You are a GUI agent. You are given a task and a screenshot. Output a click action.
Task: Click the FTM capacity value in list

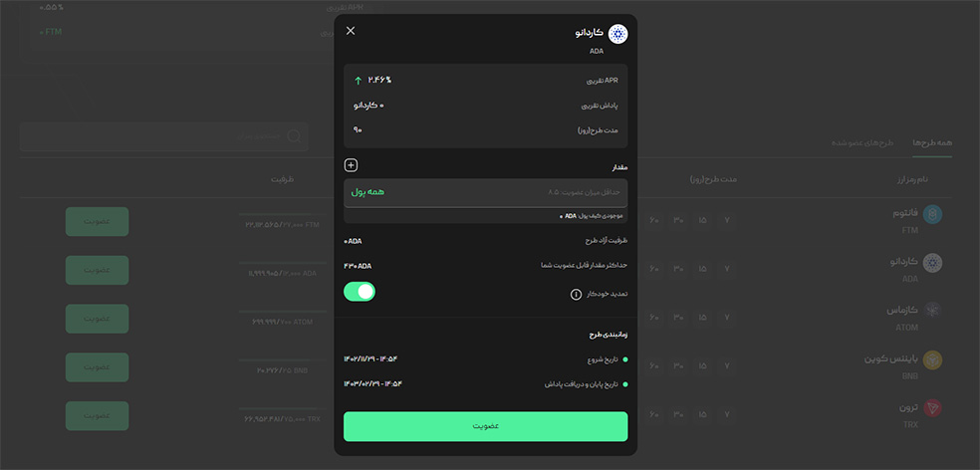point(283,224)
